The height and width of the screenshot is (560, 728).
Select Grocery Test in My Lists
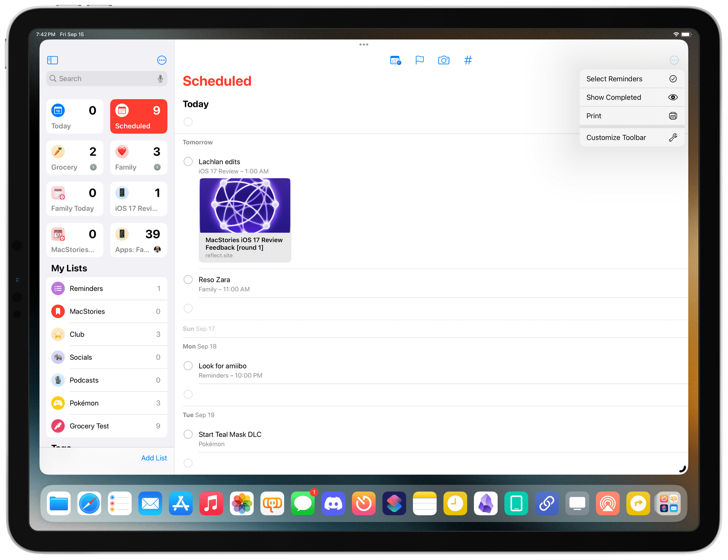(107, 426)
